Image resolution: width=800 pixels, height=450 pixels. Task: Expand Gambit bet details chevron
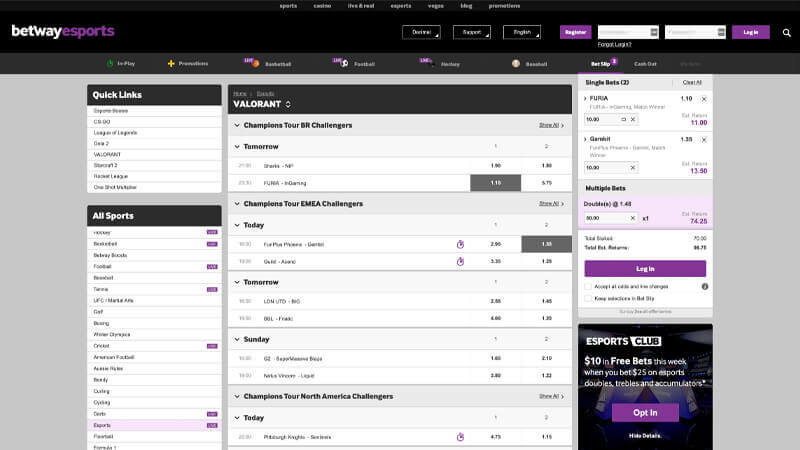[585, 139]
